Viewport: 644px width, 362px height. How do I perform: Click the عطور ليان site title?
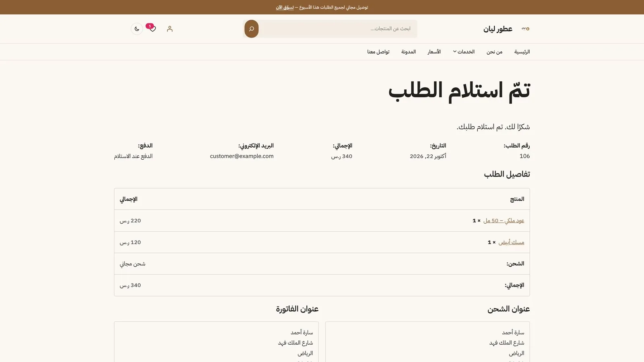coord(498,29)
